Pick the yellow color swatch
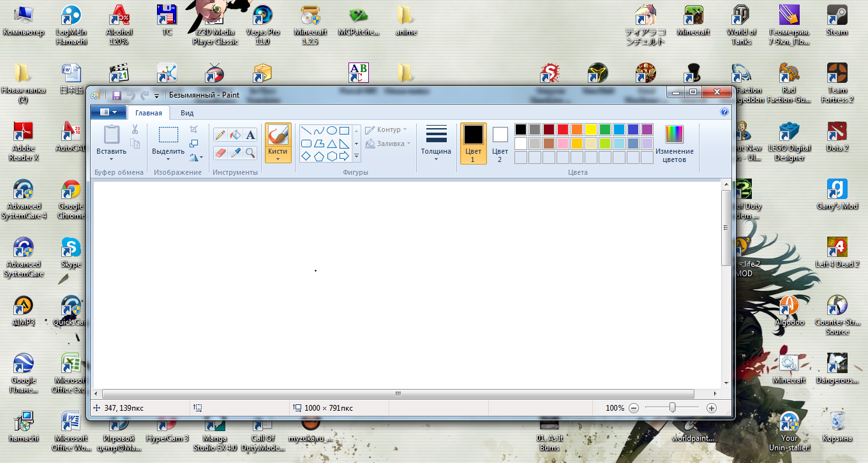 tap(591, 129)
